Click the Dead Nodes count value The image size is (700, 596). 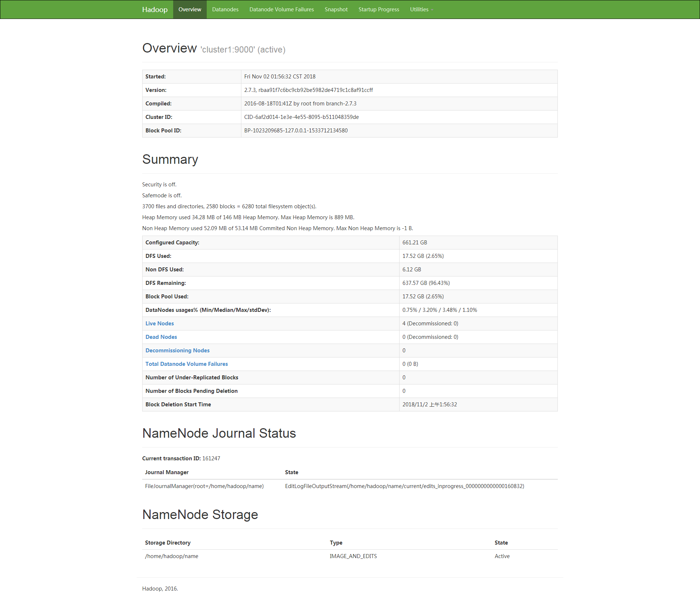429,336
